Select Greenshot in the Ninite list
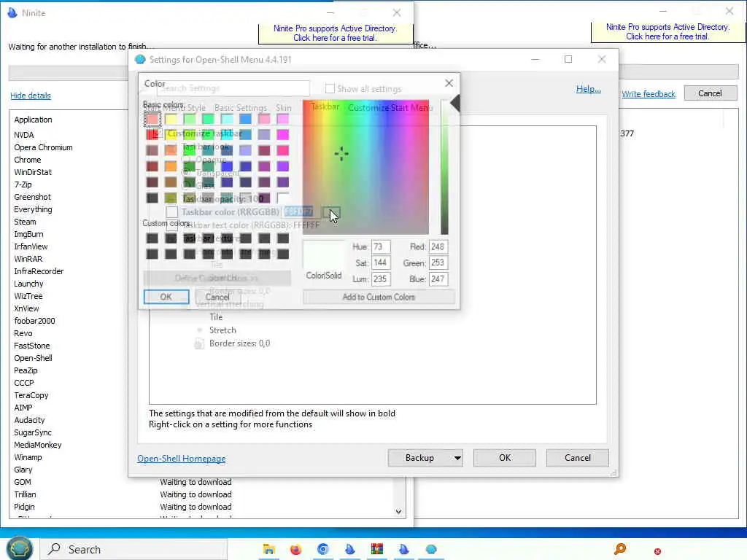Viewport: 747px width, 560px height. click(32, 197)
